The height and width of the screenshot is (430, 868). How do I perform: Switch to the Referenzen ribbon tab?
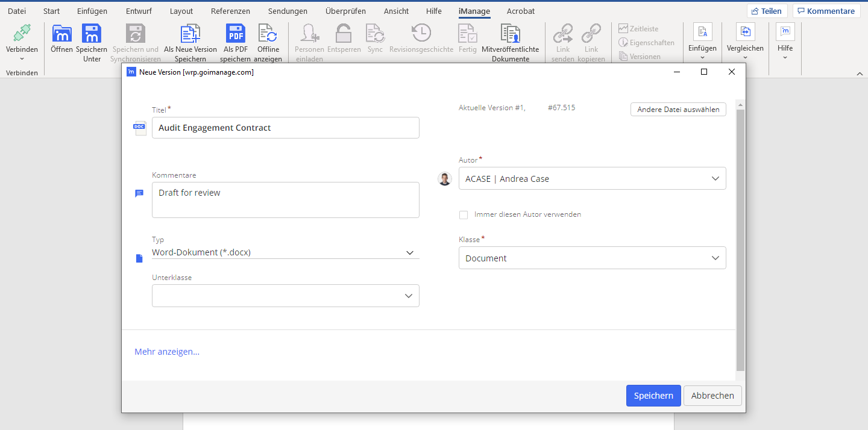[x=230, y=11]
